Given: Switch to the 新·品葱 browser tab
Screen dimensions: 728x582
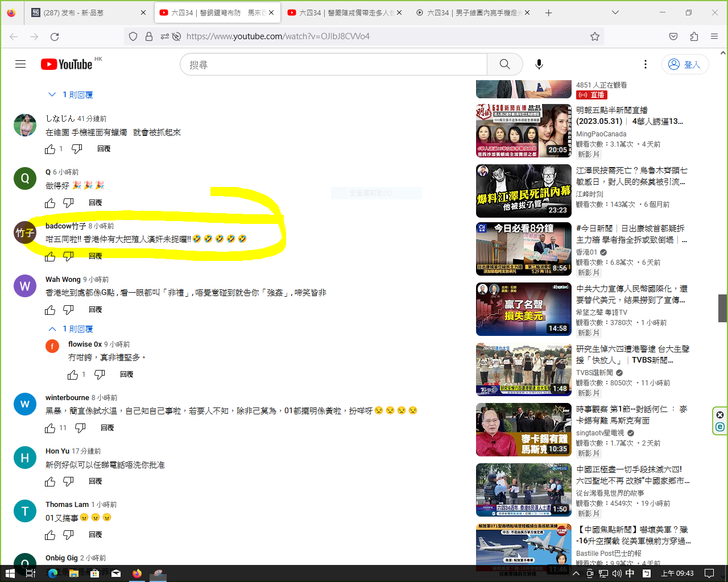Looking at the screenshot, I should [x=89, y=13].
